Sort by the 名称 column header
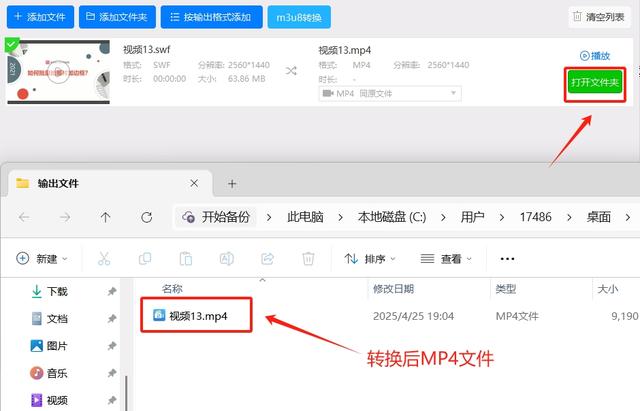The height and width of the screenshot is (411, 640). pyautogui.click(x=172, y=289)
